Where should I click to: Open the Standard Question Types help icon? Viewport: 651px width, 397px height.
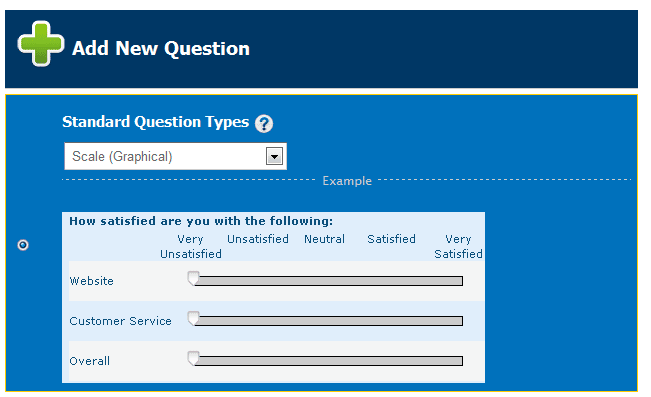tap(264, 124)
